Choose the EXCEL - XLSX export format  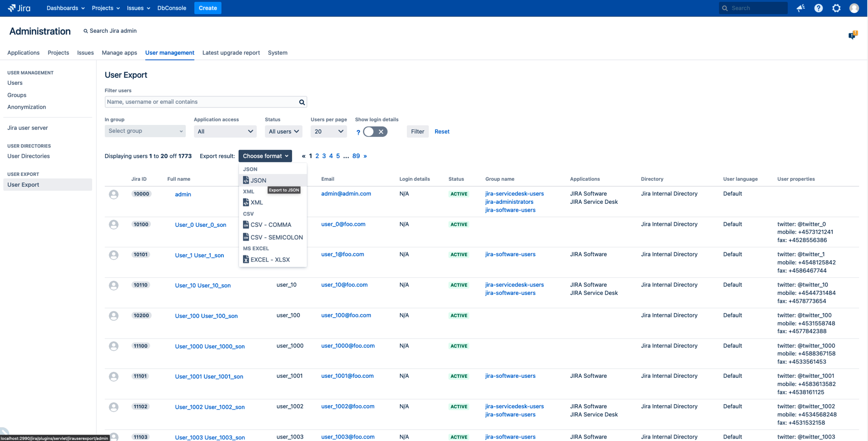pos(269,259)
